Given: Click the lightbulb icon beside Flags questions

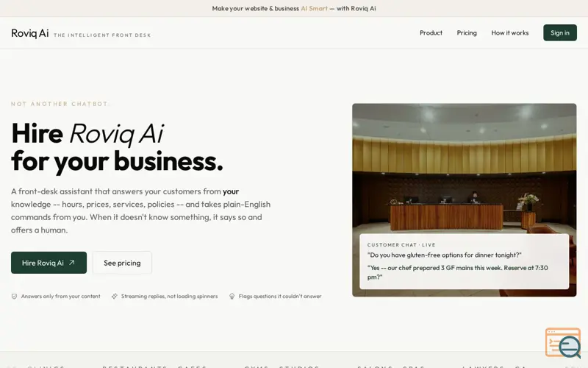Looking at the screenshot, I should pos(232,297).
